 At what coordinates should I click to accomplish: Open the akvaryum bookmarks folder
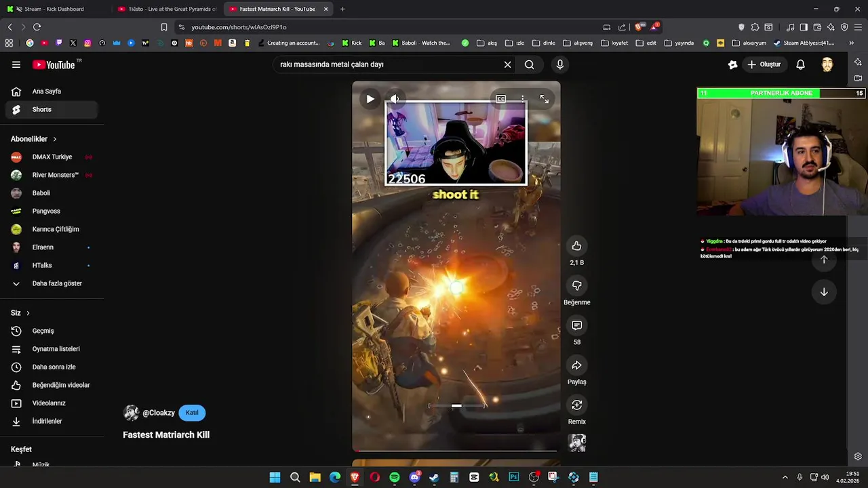click(749, 43)
